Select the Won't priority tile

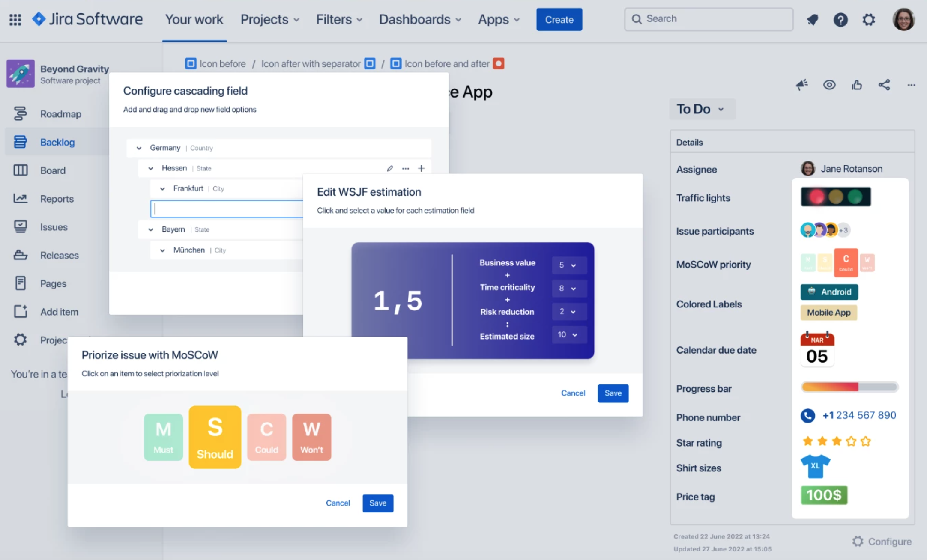312,437
